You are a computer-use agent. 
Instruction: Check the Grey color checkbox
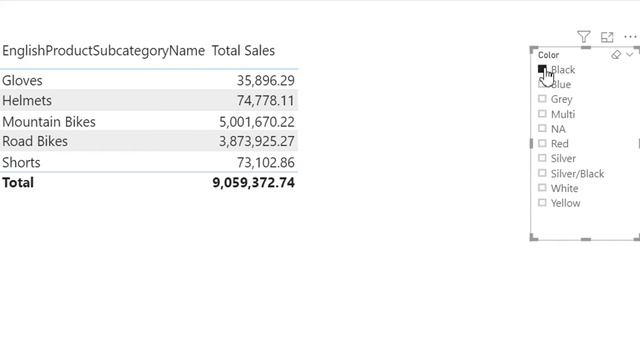(542, 99)
